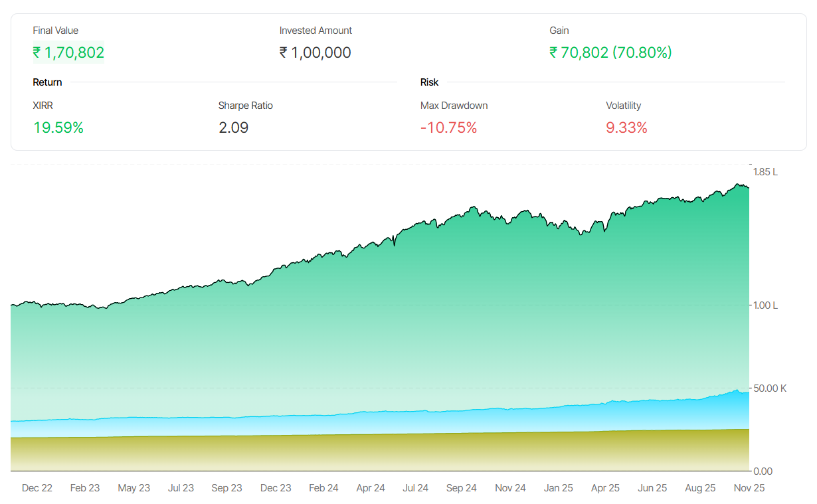Select the Invested Amount figure ₹ 1,00,000
The width and height of the screenshot is (817, 504).
click(315, 52)
